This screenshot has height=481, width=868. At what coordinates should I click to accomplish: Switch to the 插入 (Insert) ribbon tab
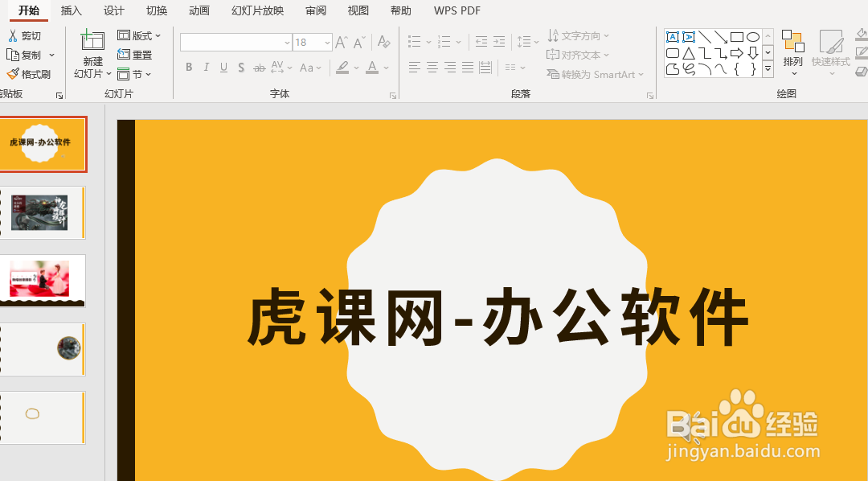click(x=71, y=10)
